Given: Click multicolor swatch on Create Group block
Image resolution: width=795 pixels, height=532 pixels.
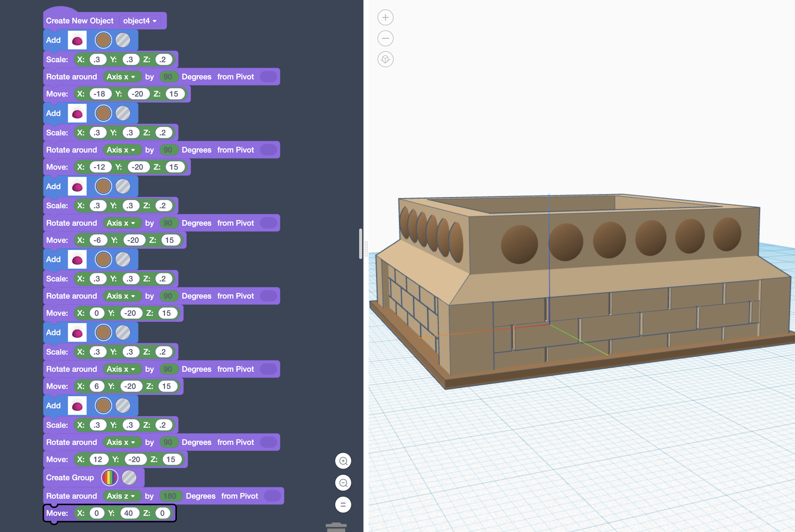Looking at the screenshot, I should [x=110, y=478].
